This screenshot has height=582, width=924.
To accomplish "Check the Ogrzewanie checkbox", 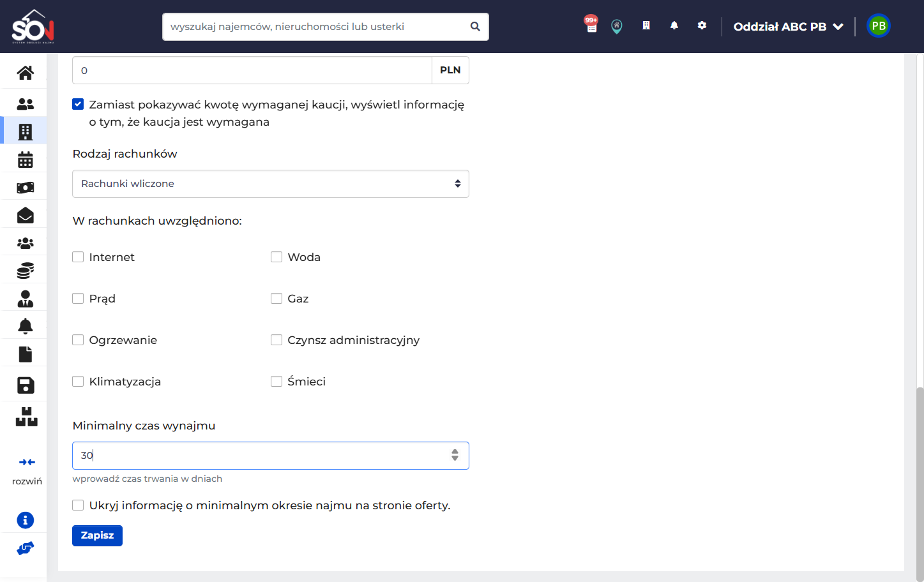I will point(78,340).
